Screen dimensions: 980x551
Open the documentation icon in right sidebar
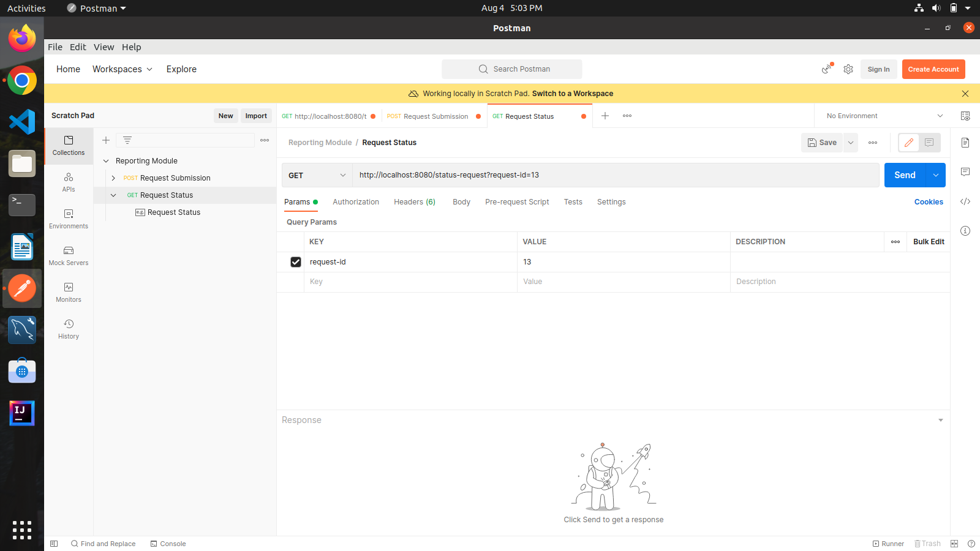coord(965,143)
